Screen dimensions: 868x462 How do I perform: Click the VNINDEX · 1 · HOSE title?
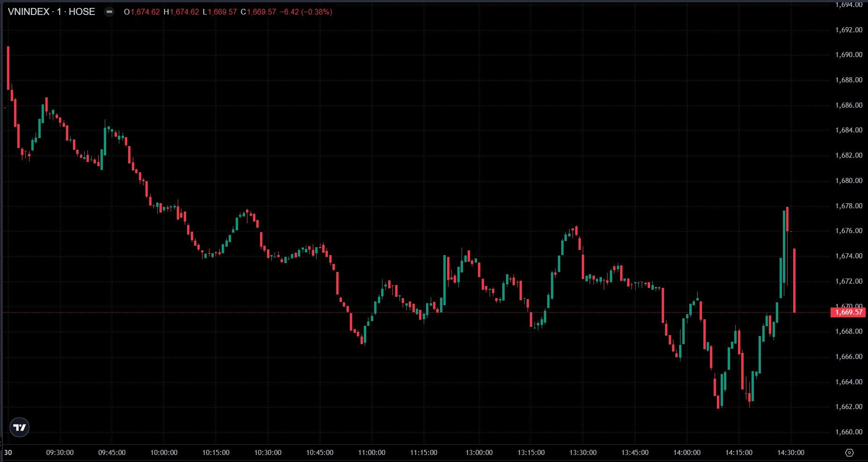pyautogui.click(x=51, y=12)
